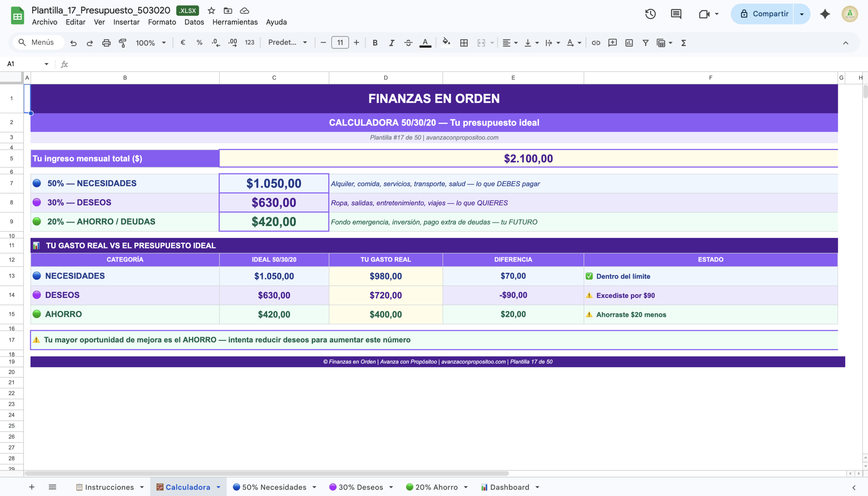Viewport: 868px width, 496px height.
Task: Toggle strikethrough formatting
Action: (408, 43)
